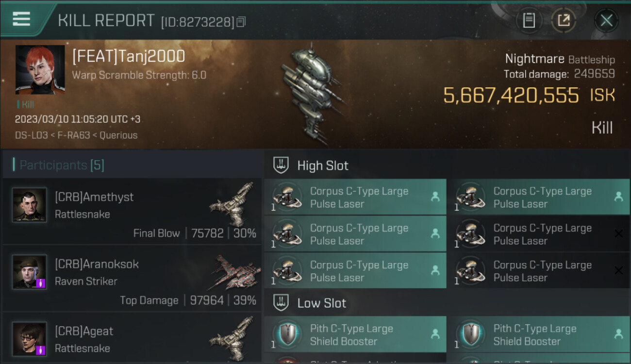Close the Kill Report window

tap(606, 20)
